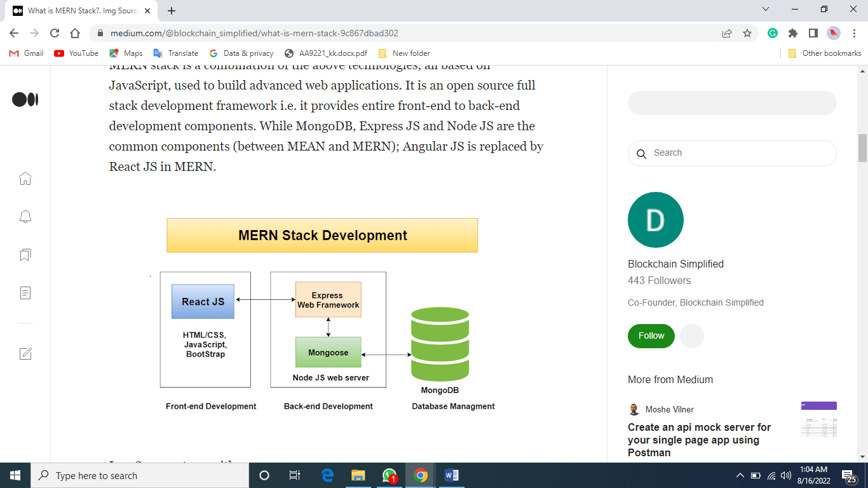This screenshot has height=488, width=868.
Task: Open the volume control icon
Action: [786, 475]
